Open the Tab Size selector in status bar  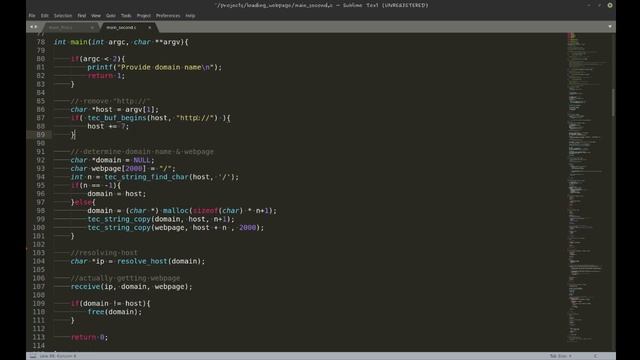[560, 356]
